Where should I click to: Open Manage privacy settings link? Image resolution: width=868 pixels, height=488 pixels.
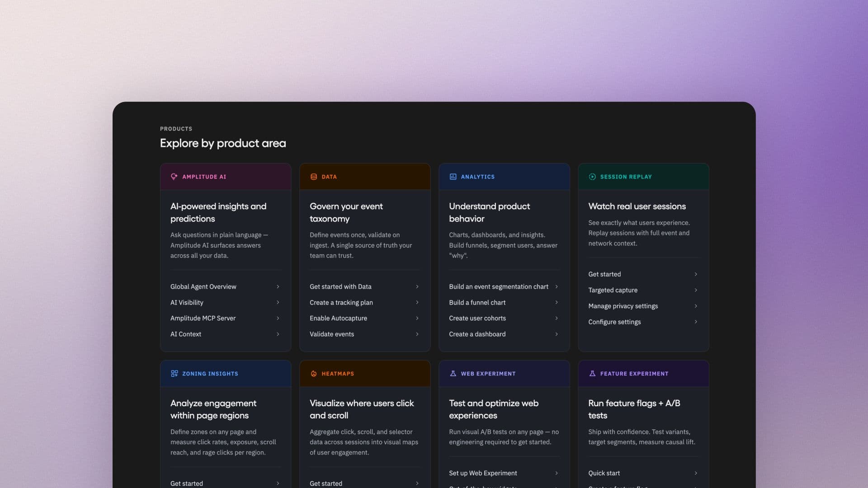click(643, 306)
